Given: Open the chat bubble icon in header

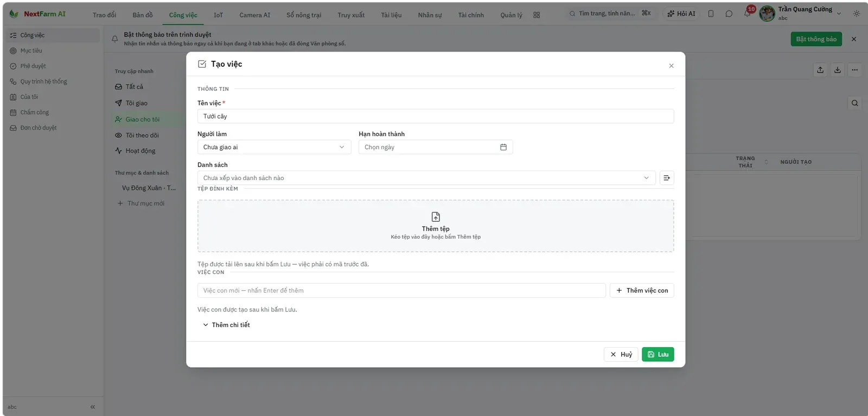Looking at the screenshot, I should (729, 14).
